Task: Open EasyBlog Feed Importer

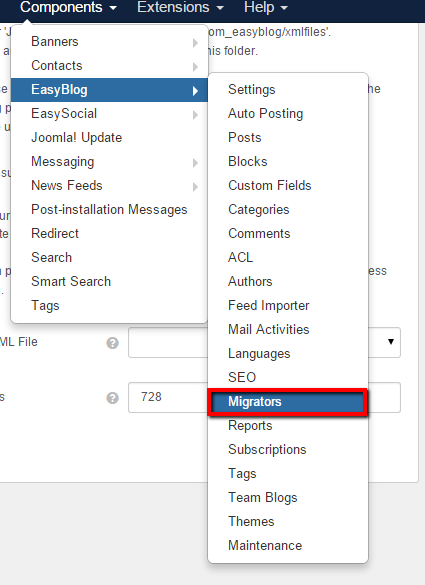Action: coord(288,306)
